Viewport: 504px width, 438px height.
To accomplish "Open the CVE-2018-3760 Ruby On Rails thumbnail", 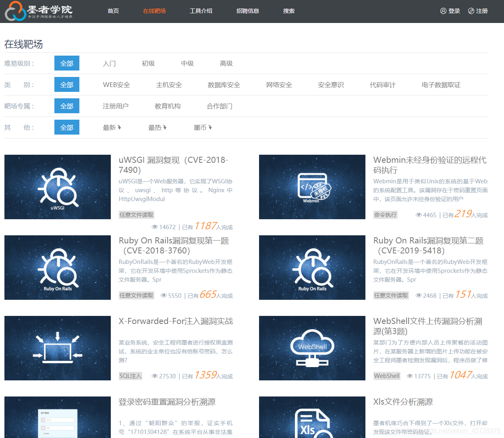I will [58, 268].
